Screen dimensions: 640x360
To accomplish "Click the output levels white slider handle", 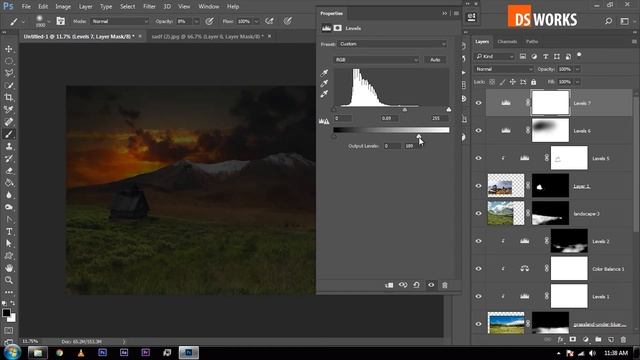I will (x=419, y=137).
